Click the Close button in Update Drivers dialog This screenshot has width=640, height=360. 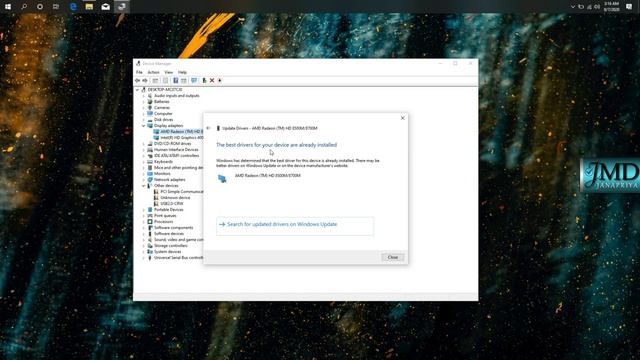pos(393,257)
